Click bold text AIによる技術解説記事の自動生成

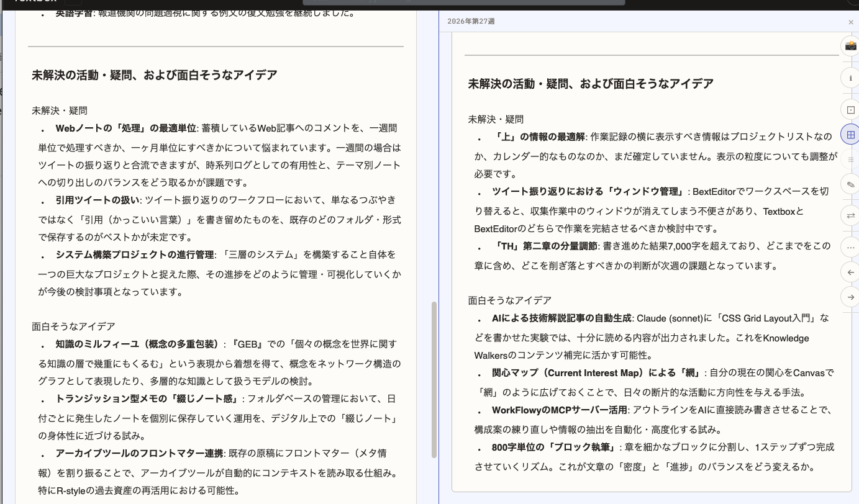[561, 318]
